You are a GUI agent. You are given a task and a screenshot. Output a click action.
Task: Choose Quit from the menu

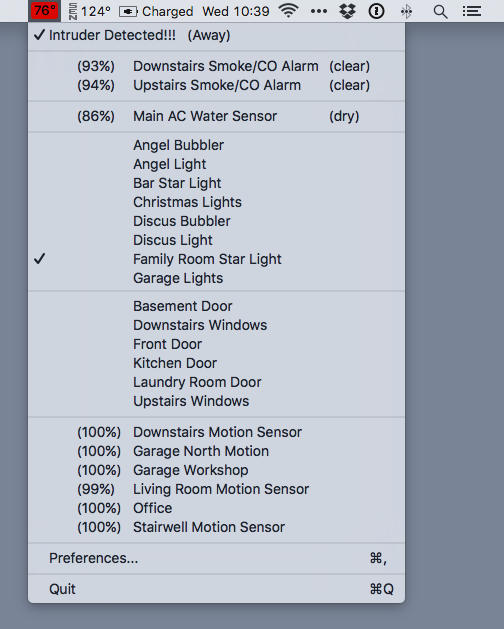tap(216, 589)
